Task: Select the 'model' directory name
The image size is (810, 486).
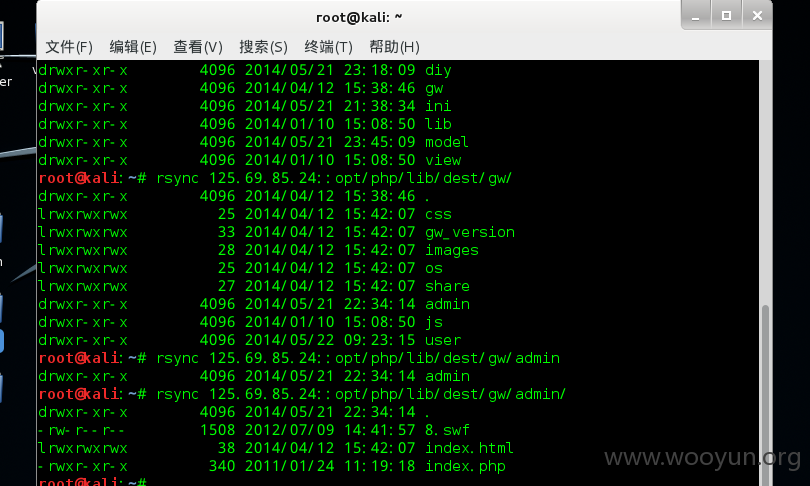Action: point(447,142)
